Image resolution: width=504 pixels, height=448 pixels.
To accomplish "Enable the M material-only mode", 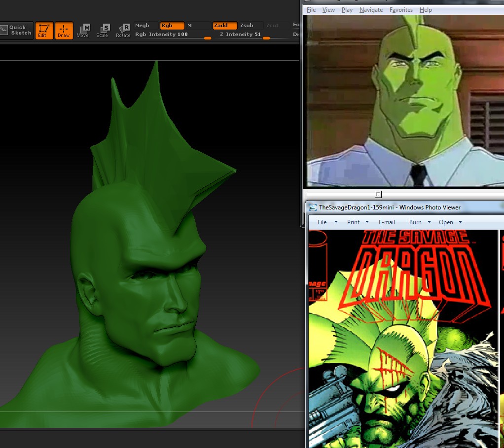I will pos(189,26).
